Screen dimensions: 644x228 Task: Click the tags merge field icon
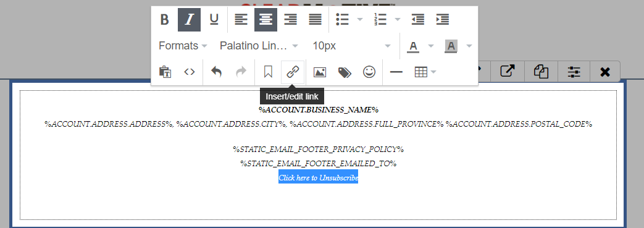[x=344, y=72]
